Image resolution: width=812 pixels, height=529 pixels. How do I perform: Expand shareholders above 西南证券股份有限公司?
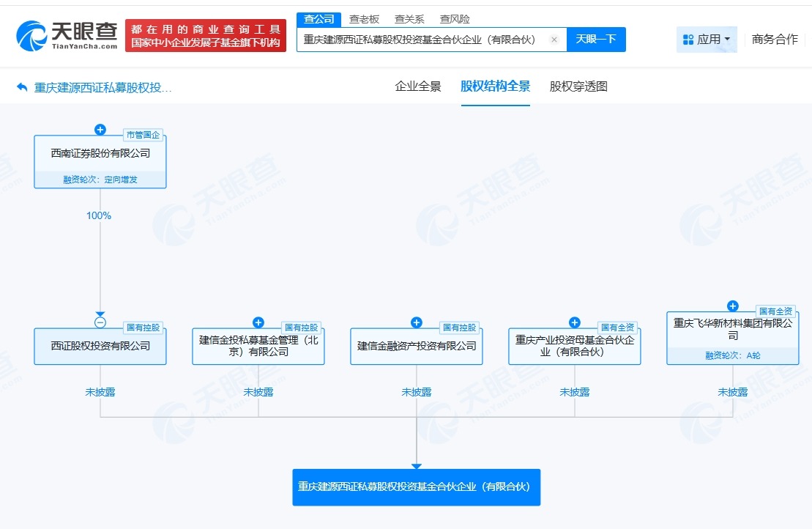(x=100, y=130)
